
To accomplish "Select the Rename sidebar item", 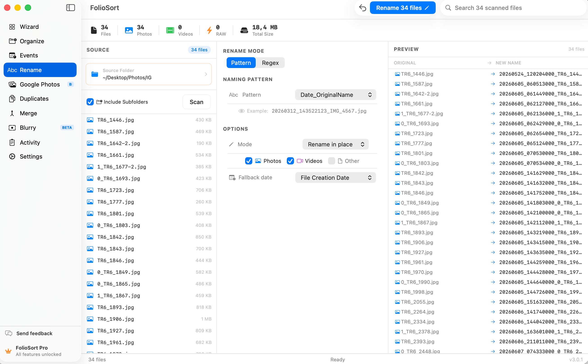I will (40, 70).
